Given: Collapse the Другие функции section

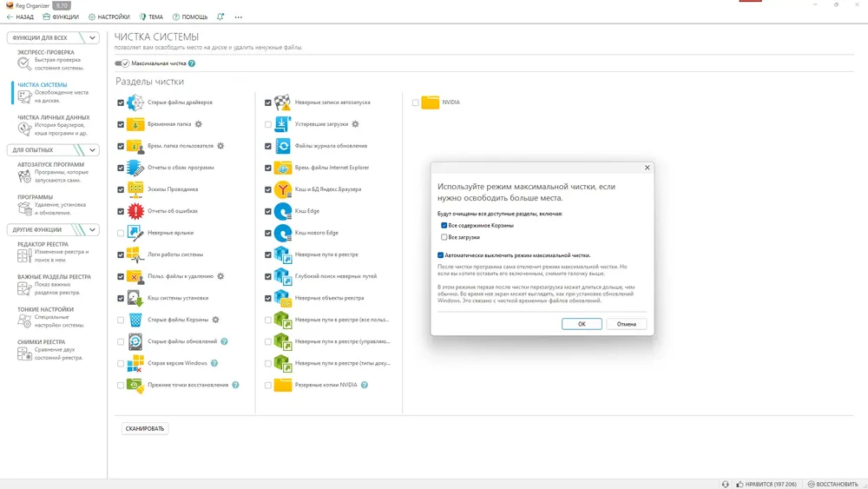Looking at the screenshot, I should (92, 230).
